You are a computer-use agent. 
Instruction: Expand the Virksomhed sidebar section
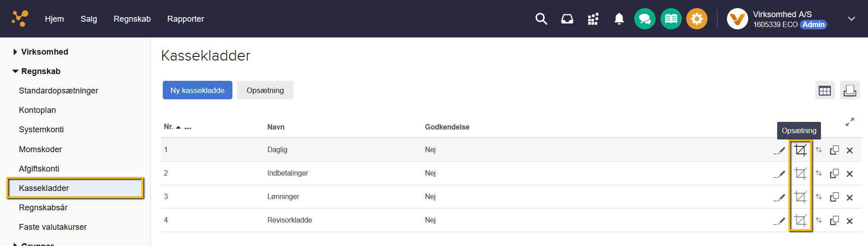click(15, 52)
